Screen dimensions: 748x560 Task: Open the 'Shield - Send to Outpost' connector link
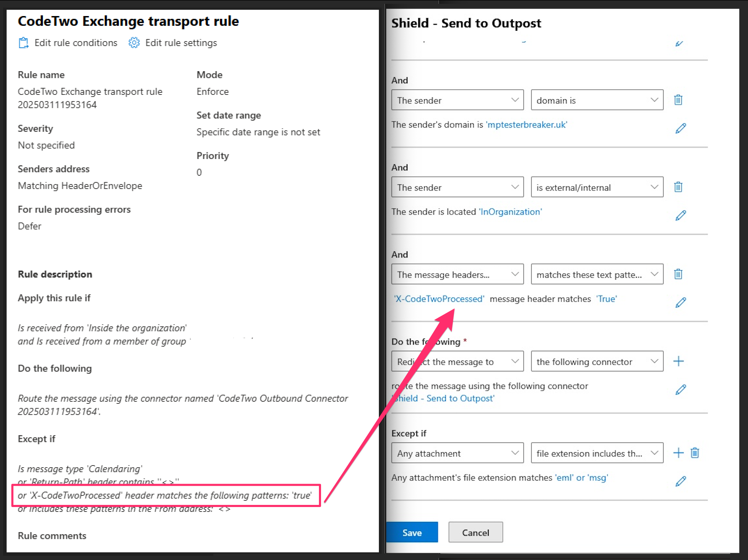point(443,398)
